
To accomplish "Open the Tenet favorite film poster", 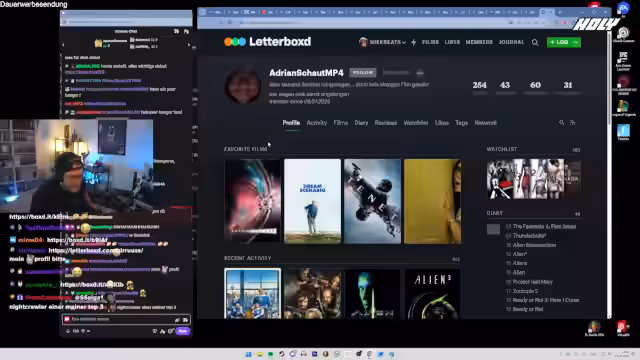I will (372, 201).
